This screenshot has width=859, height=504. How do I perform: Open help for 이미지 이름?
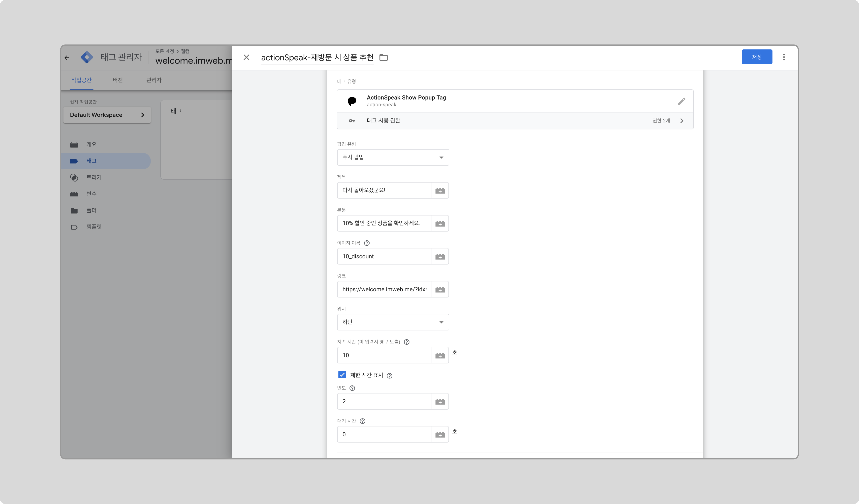[x=367, y=243]
